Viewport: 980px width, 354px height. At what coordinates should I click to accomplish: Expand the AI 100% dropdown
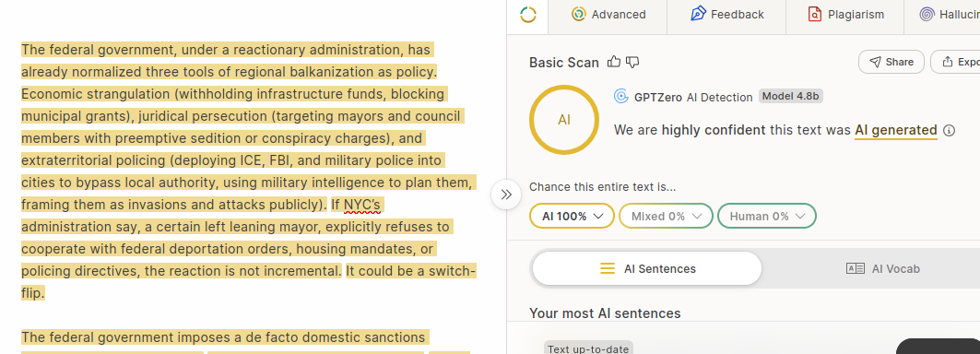click(572, 216)
